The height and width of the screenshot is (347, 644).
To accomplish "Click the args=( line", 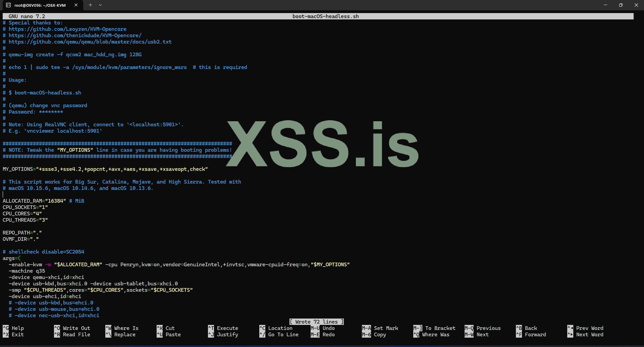I will click(x=12, y=258).
